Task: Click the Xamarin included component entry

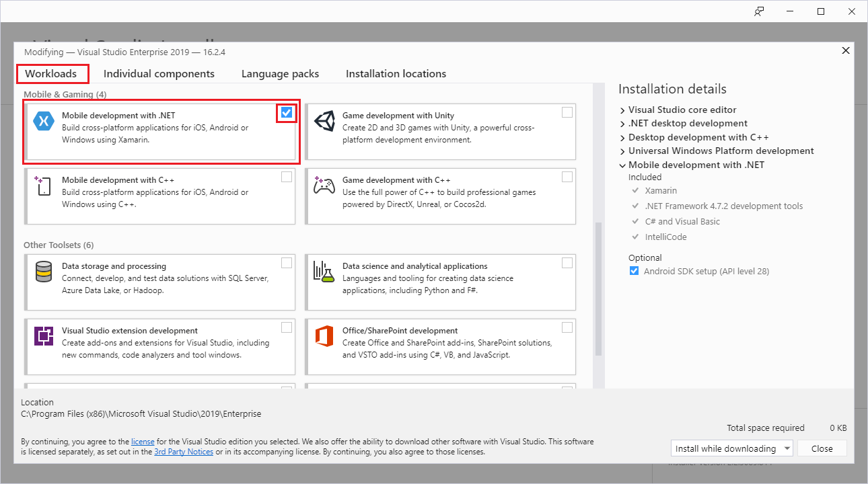Action: 661,191
